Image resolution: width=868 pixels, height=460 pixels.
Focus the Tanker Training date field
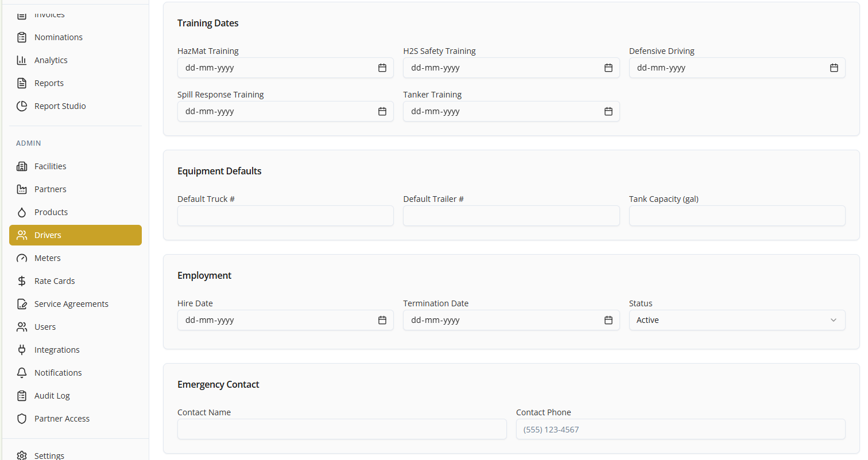[x=511, y=111]
